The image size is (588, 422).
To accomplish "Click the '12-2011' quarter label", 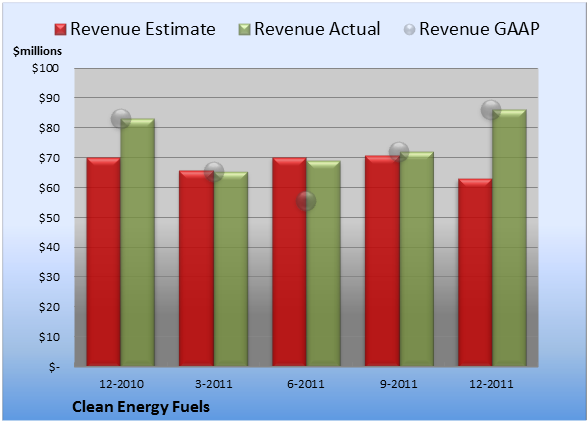I will (x=491, y=384).
